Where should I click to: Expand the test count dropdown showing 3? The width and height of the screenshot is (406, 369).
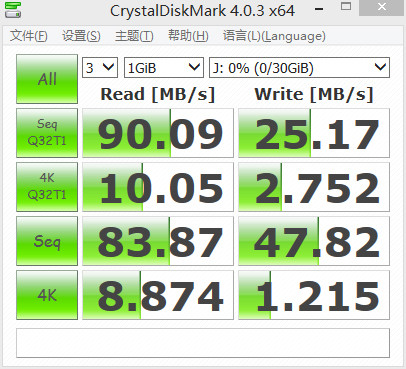click(x=100, y=68)
